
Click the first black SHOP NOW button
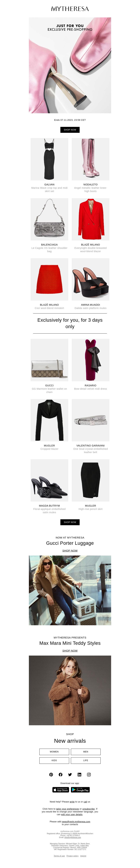70,130
